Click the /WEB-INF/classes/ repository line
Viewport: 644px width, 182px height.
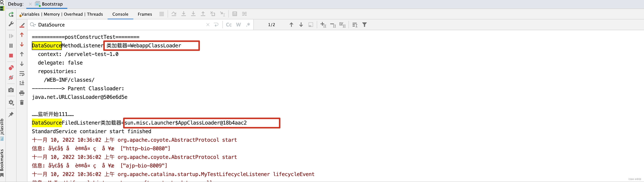click(x=69, y=80)
